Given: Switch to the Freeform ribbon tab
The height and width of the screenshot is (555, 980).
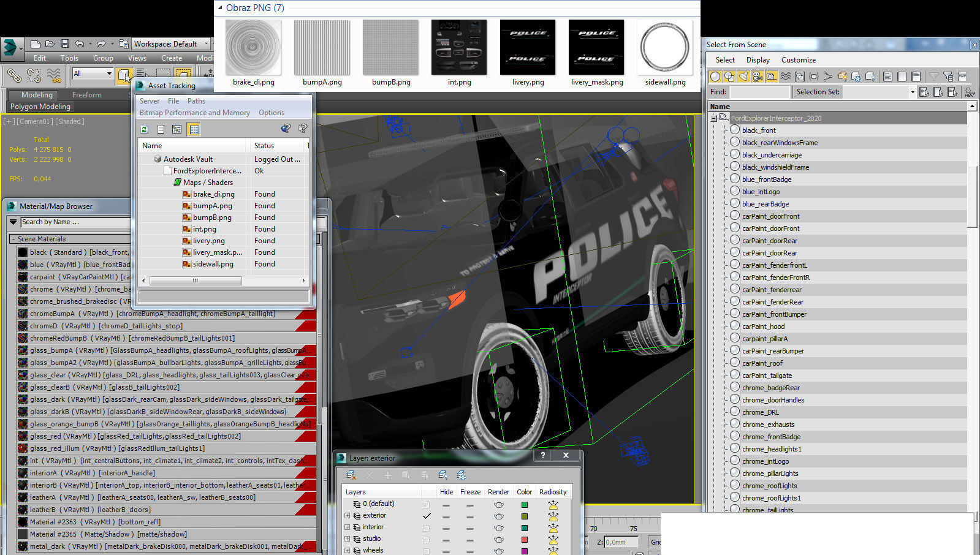Looking at the screenshot, I should coord(87,95).
